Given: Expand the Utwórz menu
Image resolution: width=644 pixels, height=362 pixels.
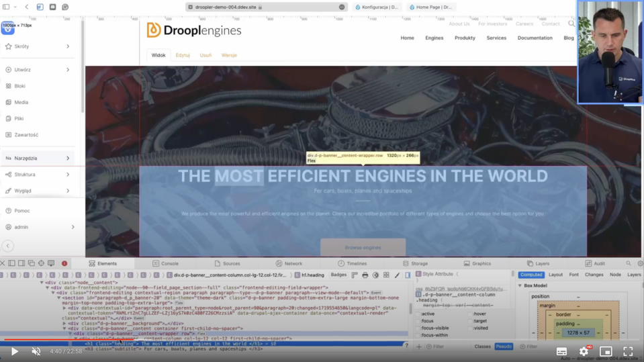Looking at the screenshot, I should click(x=38, y=70).
